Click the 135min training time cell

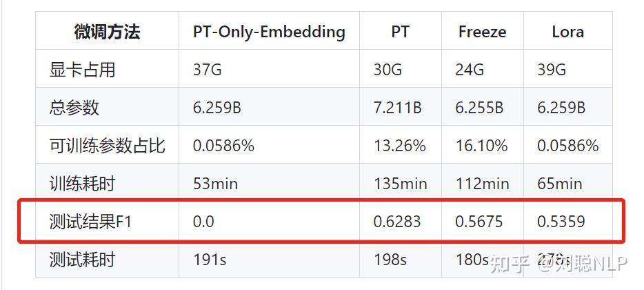[x=400, y=184]
